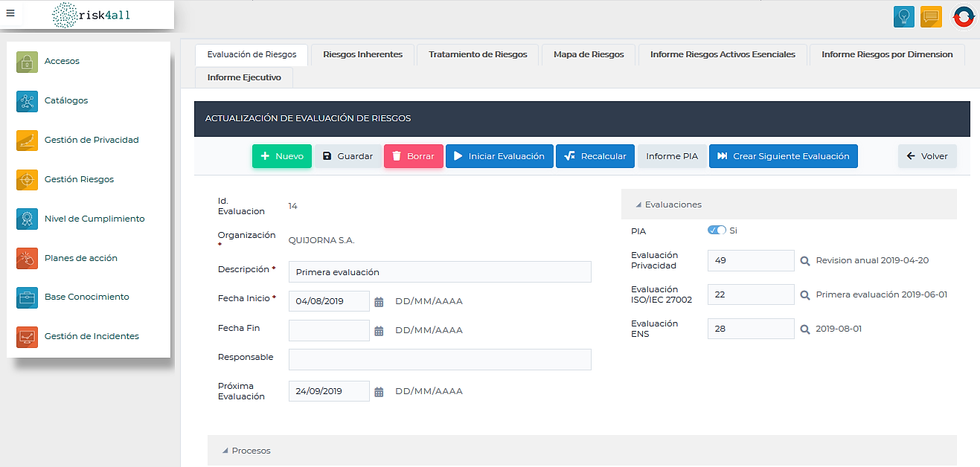
Task: Open the hamburger menu icon
Action: point(10,13)
